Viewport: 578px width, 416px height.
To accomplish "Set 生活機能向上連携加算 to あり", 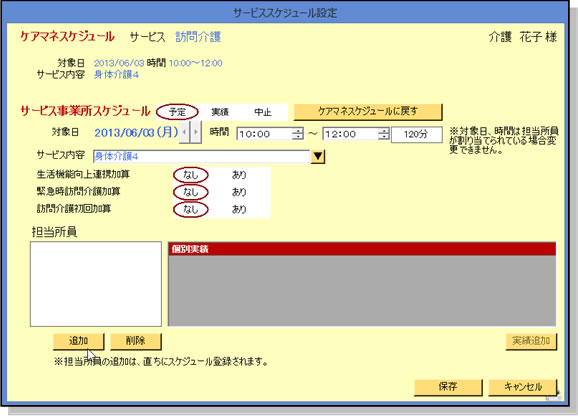I will click(x=239, y=175).
